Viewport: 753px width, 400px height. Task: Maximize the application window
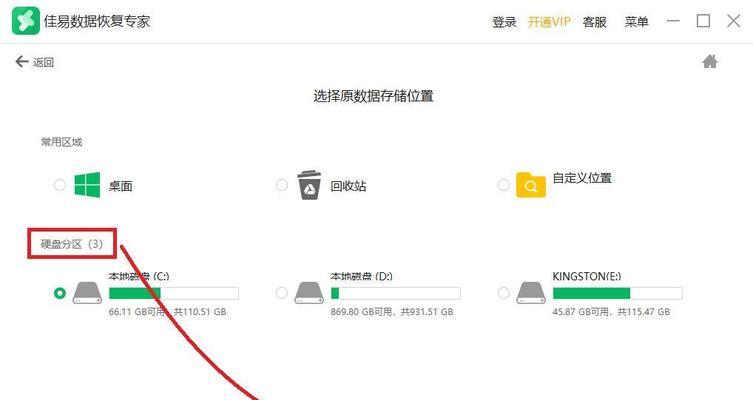pyautogui.click(x=704, y=21)
